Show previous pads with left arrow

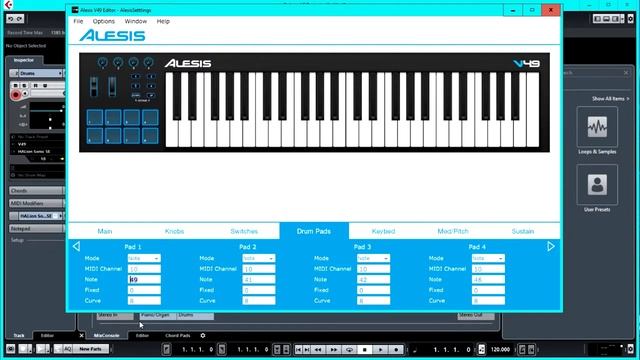point(76,246)
